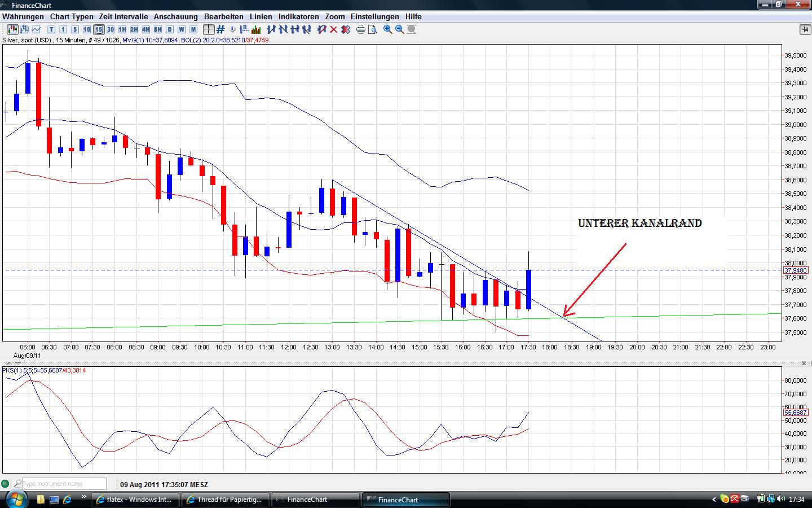Screen dimensions: 812x508
Task: Open the Anschauung menu
Action: pyautogui.click(x=176, y=17)
